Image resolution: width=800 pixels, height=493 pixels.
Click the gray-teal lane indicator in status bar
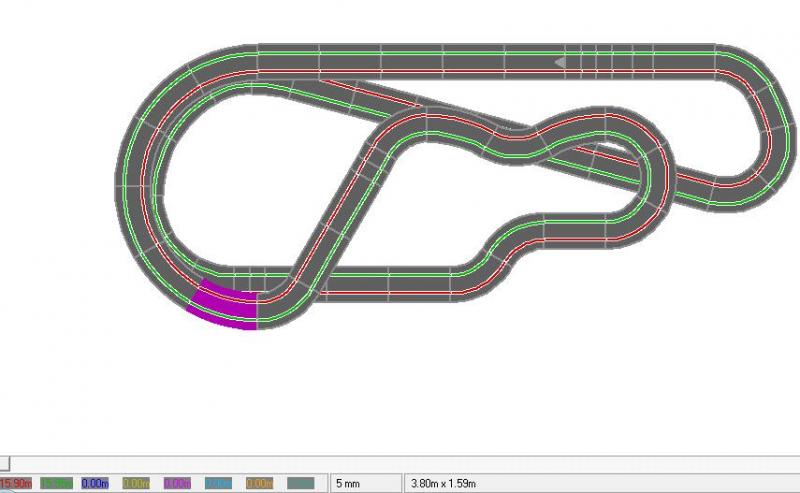(x=300, y=483)
